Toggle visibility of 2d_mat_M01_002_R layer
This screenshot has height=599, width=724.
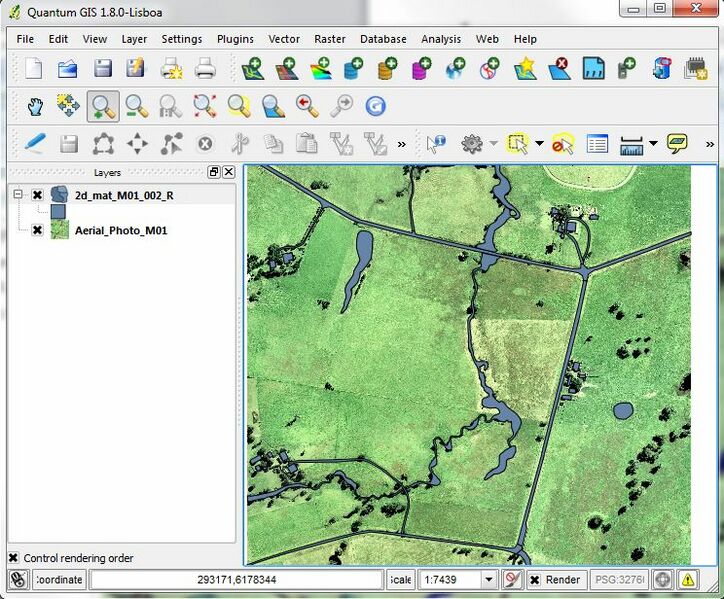click(37, 195)
